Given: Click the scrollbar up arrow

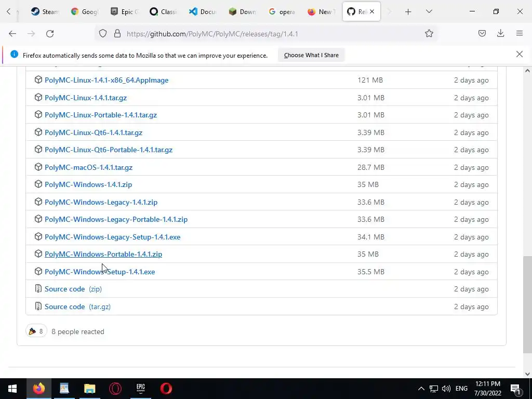Looking at the screenshot, I should [527, 71].
